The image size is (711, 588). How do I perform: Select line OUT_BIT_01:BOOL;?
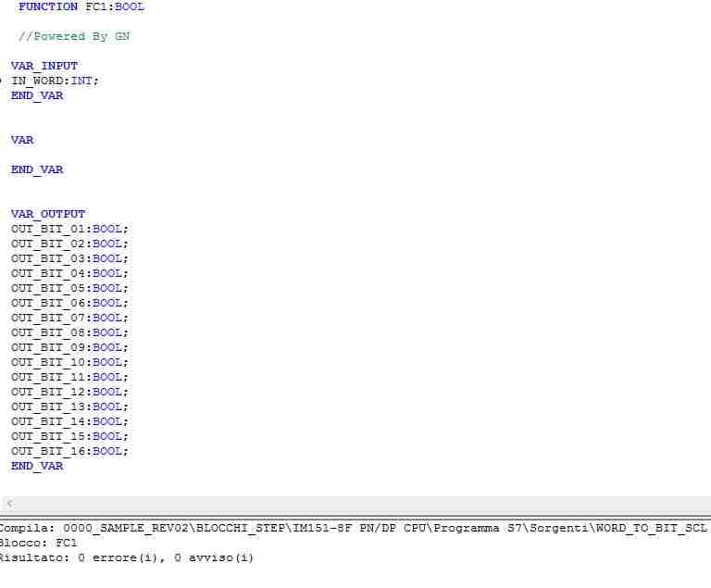[69, 229]
